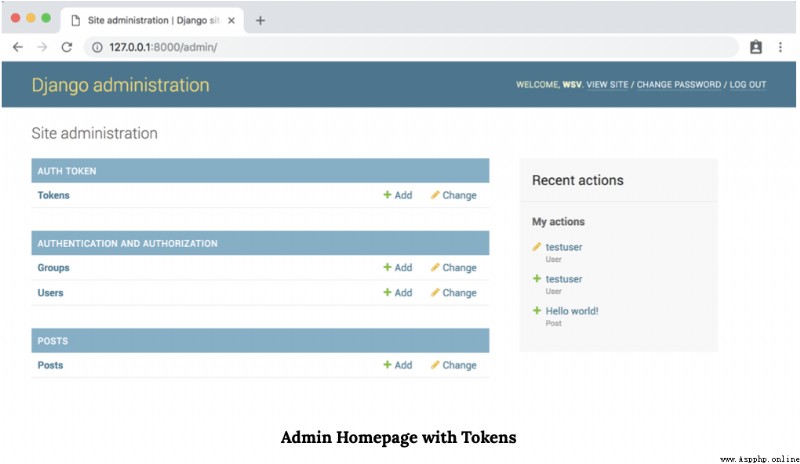Image resolution: width=800 pixels, height=464 pixels.
Task: Click the 'Post' label under Hello world!
Action: click(554, 323)
